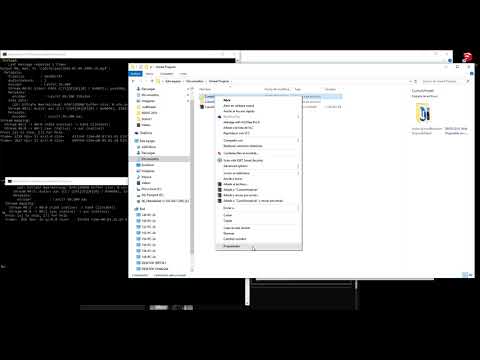Click the third file's dark icon
Screen dimensions: 480x360
[202, 107]
